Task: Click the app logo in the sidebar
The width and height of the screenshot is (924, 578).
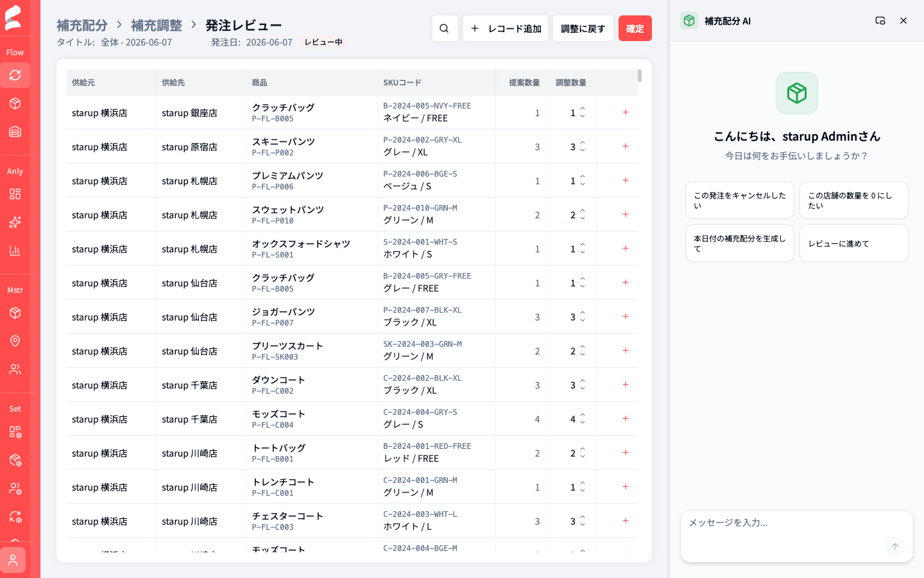Action: pos(13,17)
